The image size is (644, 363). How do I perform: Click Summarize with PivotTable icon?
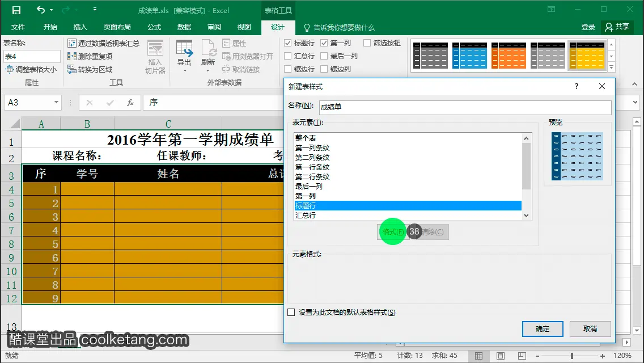72,43
